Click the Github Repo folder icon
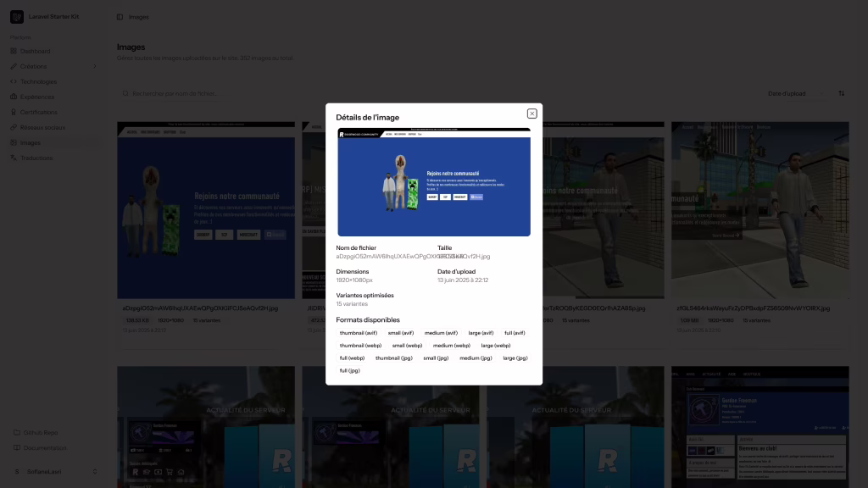868x488 pixels. [x=17, y=433]
